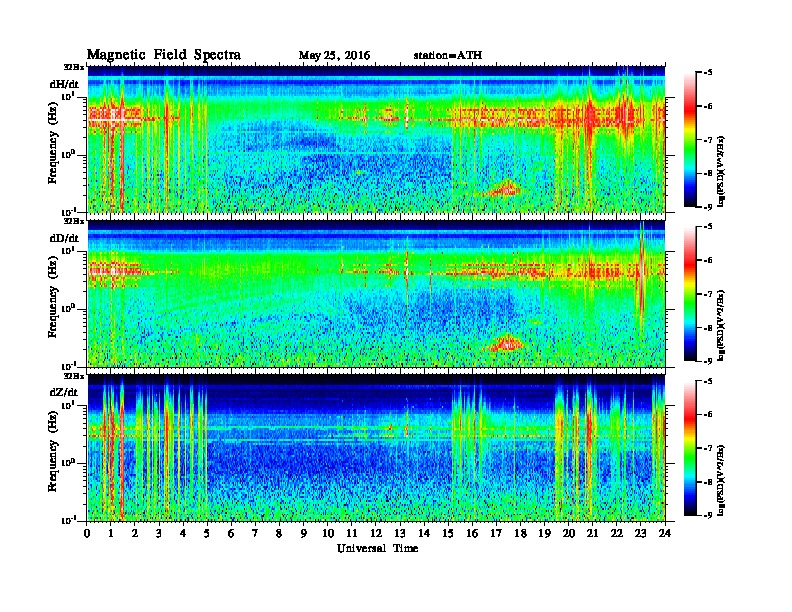Screen dimensions: 792x612
Task: Click the hour 2 tick label on time axis
Action: pos(135,533)
